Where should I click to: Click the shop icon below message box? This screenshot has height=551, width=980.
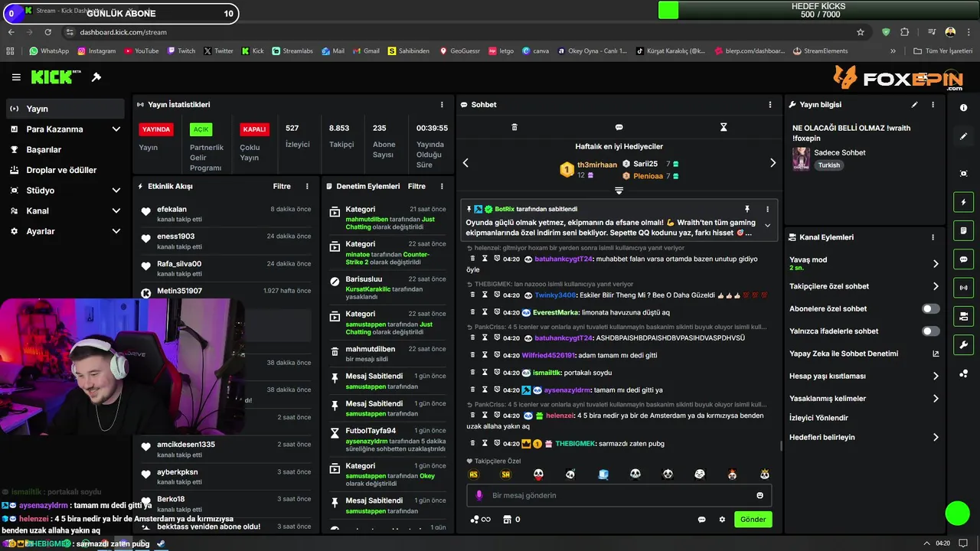point(506,520)
